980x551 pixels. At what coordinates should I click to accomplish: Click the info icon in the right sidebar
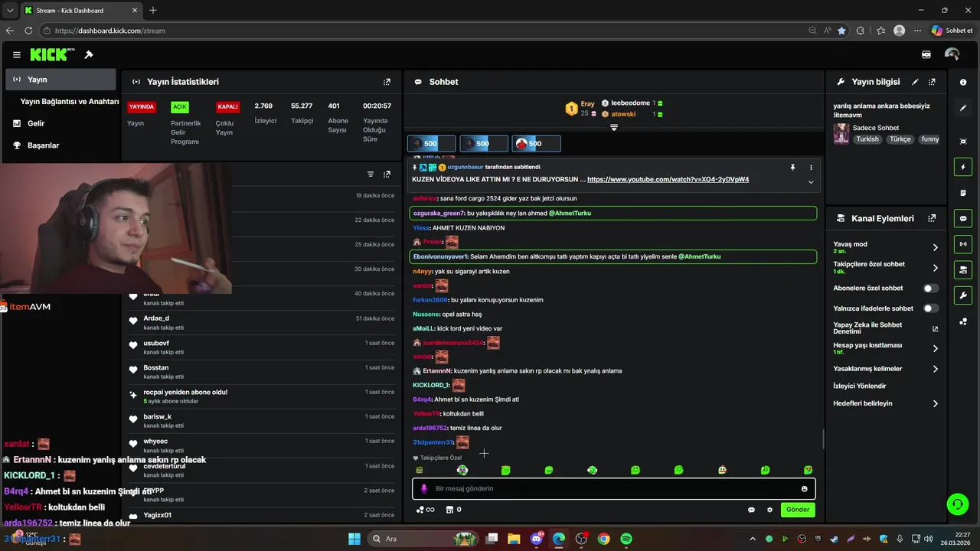(963, 82)
